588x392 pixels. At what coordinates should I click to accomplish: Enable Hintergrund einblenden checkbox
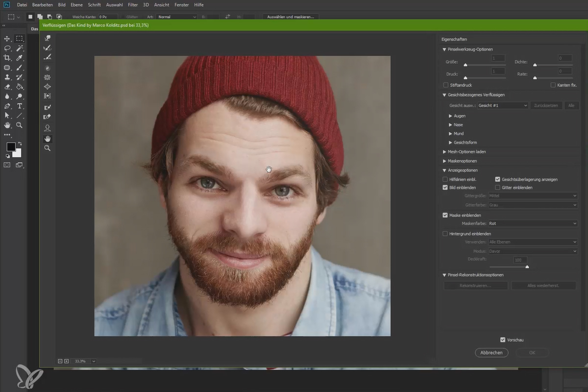click(445, 234)
